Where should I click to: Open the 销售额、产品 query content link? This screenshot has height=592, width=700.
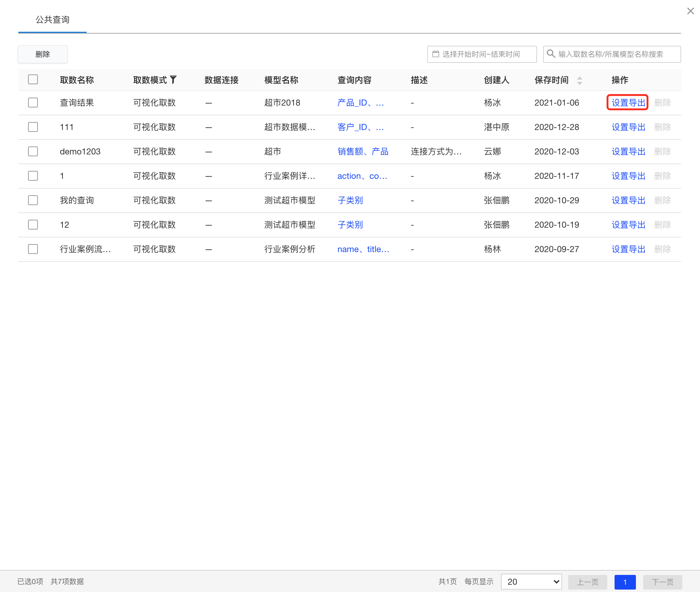363,151
